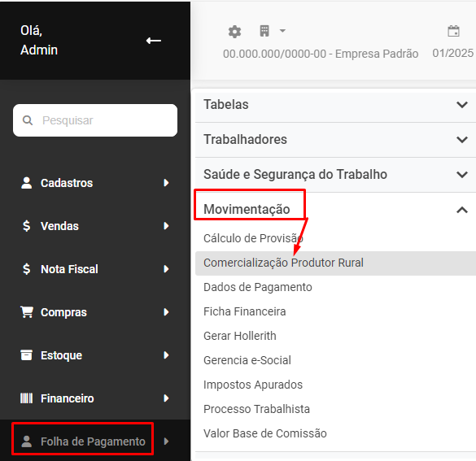Open company dropdown caret next to building
The height and width of the screenshot is (461, 476).
pos(282,31)
